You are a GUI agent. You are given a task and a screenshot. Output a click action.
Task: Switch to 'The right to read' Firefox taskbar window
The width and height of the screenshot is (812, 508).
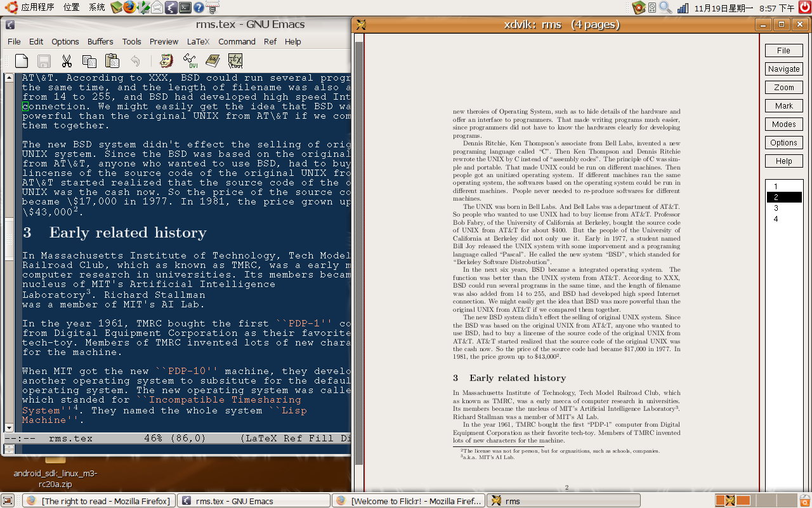(x=98, y=501)
